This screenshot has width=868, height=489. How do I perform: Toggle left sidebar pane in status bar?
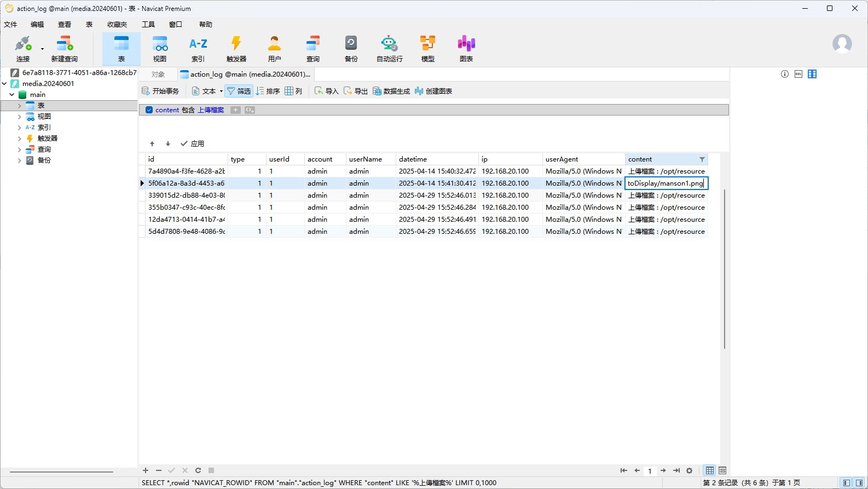click(847, 482)
